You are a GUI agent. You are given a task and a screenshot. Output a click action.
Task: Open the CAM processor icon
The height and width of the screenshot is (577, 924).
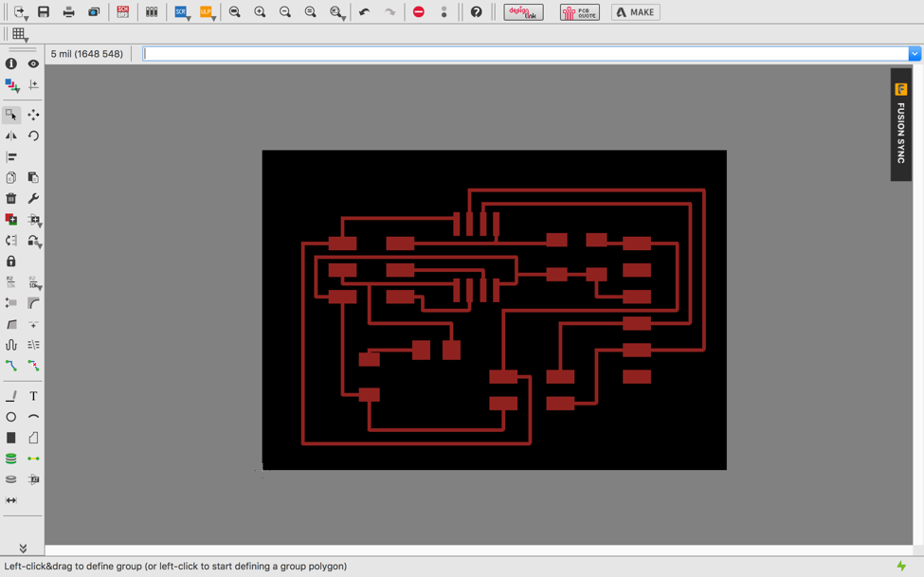pos(94,11)
